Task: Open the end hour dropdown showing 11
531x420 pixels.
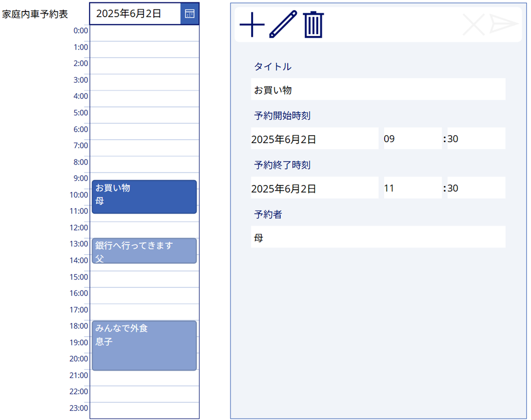Action: point(413,188)
